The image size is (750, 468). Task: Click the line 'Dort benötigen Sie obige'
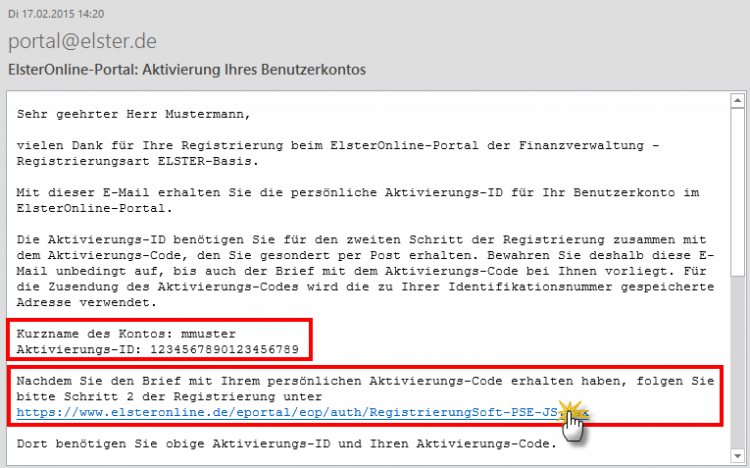[279, 442]
